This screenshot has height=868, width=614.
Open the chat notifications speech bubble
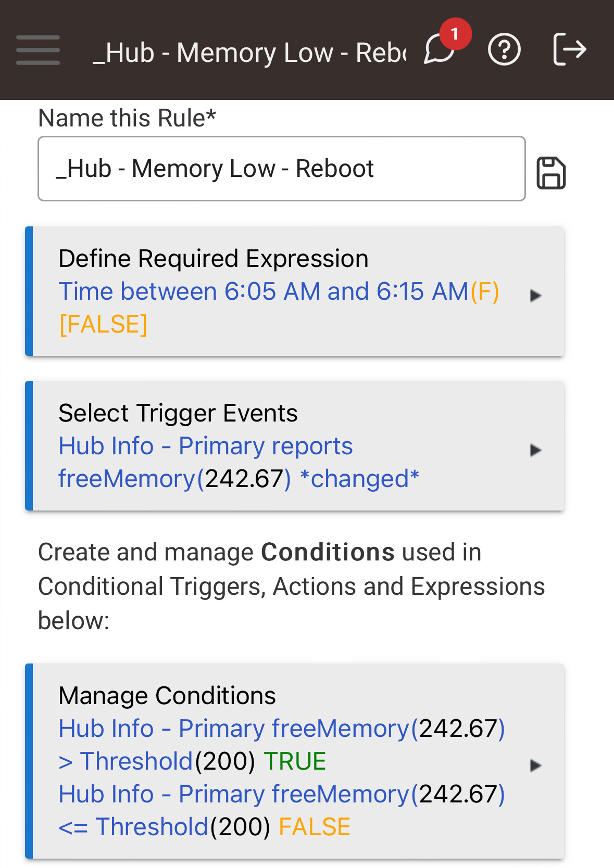[x=438, y=51]
